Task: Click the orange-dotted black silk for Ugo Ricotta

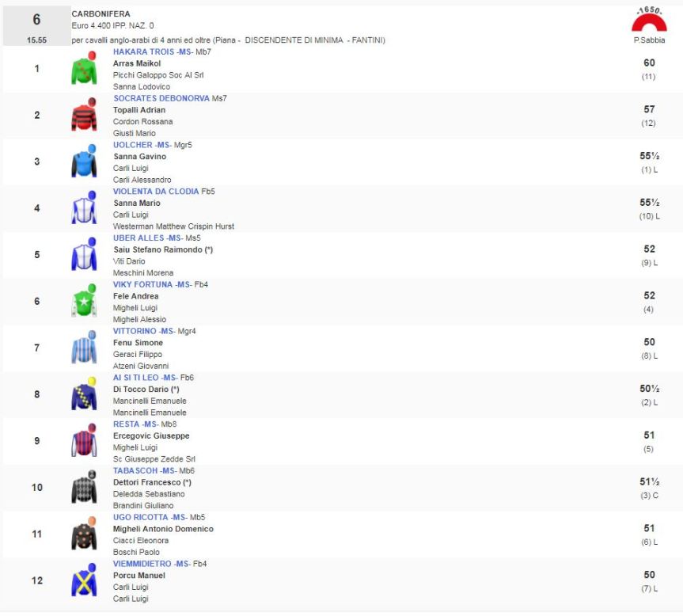Action: coord(84,535)
